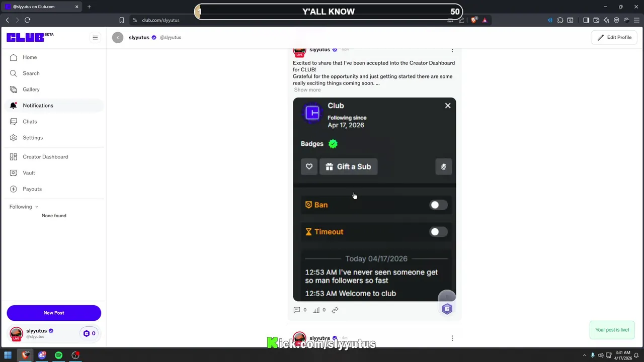Screen dimensions: 644x362
Task: Collapse the Following section
Action: click(x=24, y=207)
